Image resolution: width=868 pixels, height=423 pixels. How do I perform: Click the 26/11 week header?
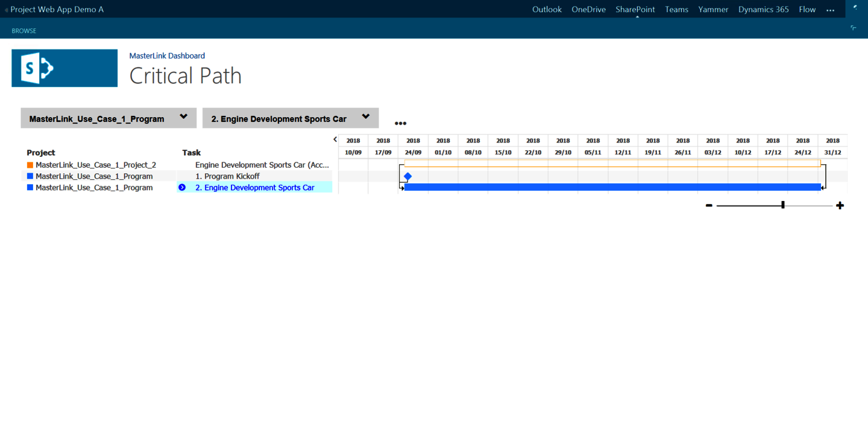click(x=683, y=153)
